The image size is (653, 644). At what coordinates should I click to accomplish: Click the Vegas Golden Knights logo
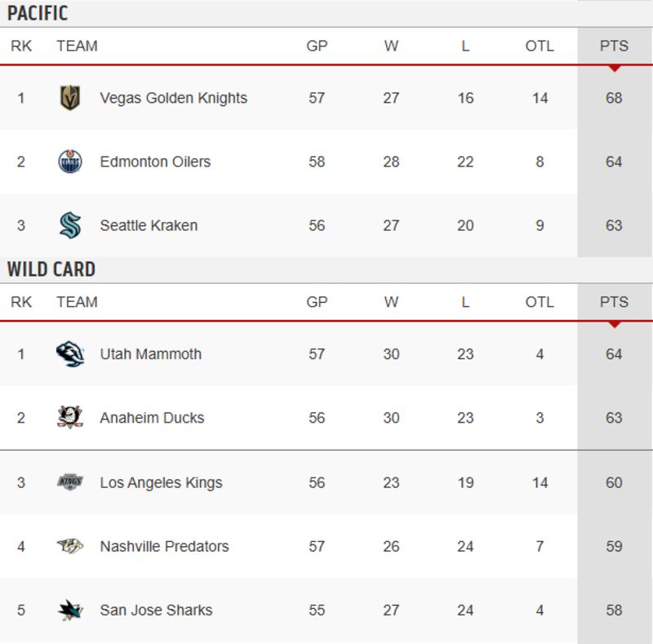click(x=70, y=98)
